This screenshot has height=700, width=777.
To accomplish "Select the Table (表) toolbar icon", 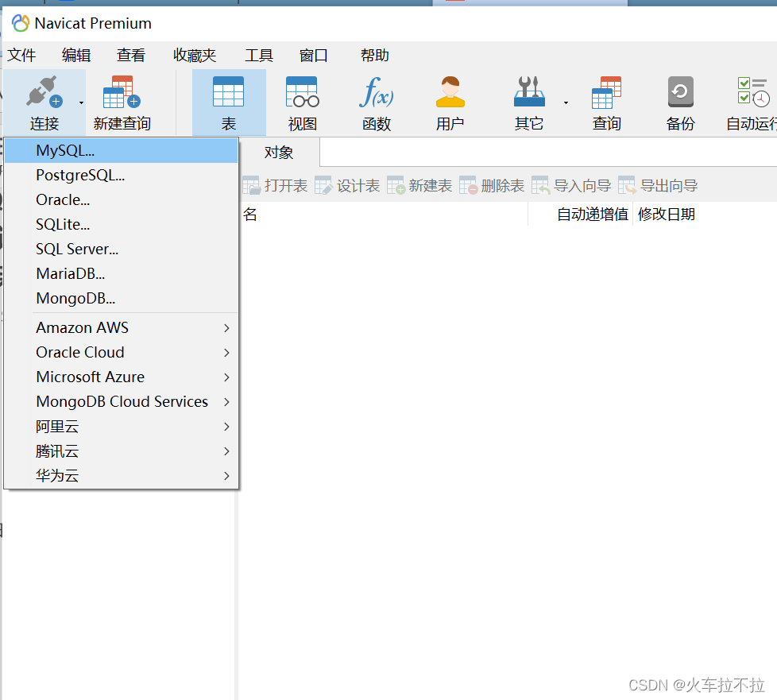I will [x=229, y=91].
